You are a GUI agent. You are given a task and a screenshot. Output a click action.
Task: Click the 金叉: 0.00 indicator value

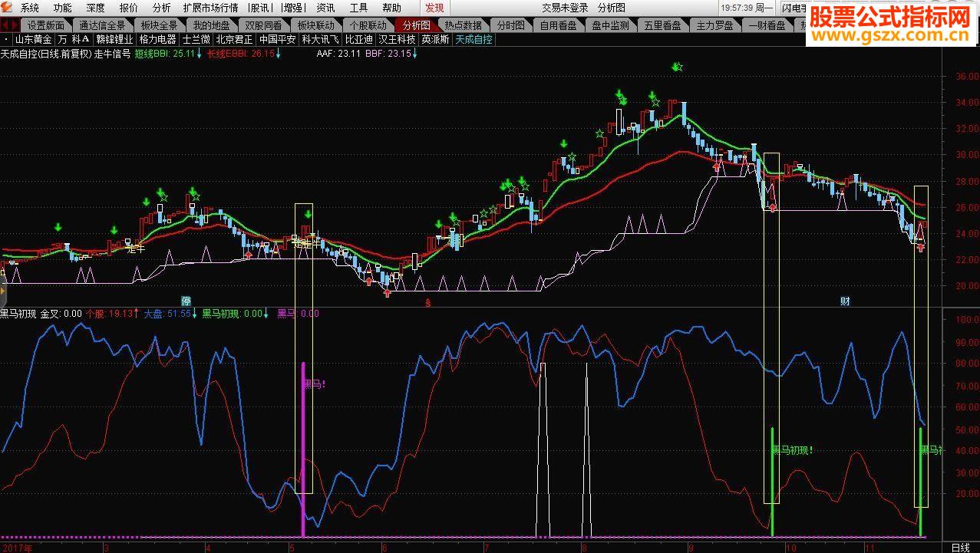61,314
